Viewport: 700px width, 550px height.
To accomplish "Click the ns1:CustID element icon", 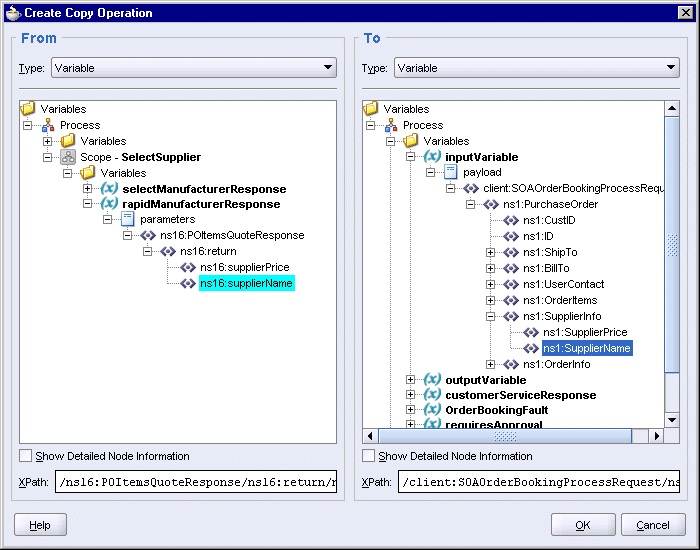I will point(511,221).
